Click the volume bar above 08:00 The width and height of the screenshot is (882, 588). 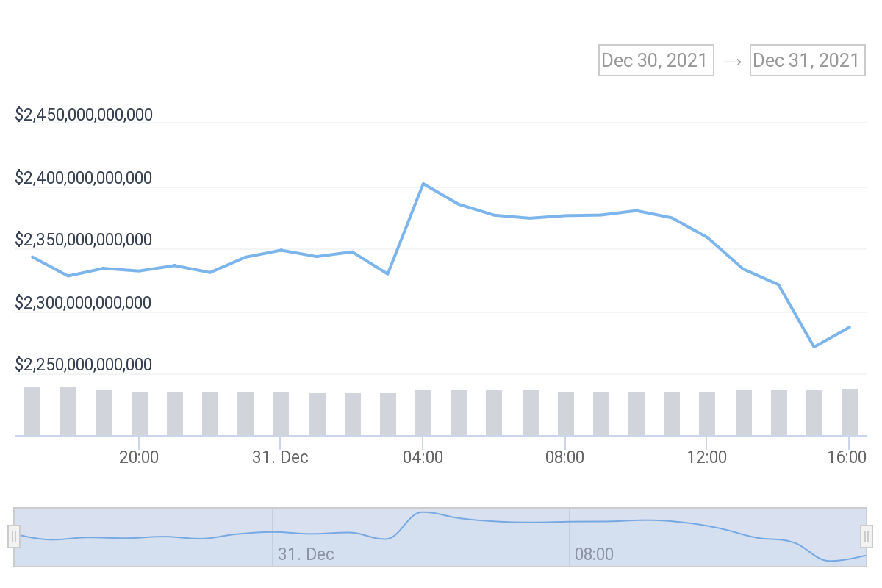(x=566, y=413)
